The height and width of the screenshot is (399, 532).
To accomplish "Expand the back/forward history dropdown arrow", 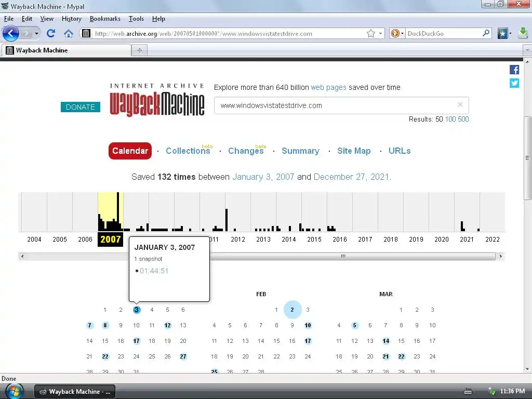I will pyautogui.click(x=36, y=34).
